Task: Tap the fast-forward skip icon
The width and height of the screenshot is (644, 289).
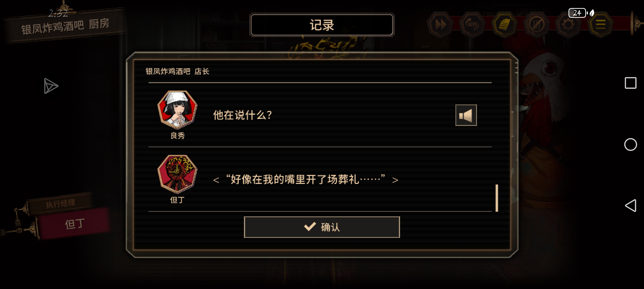Action: 440,25
